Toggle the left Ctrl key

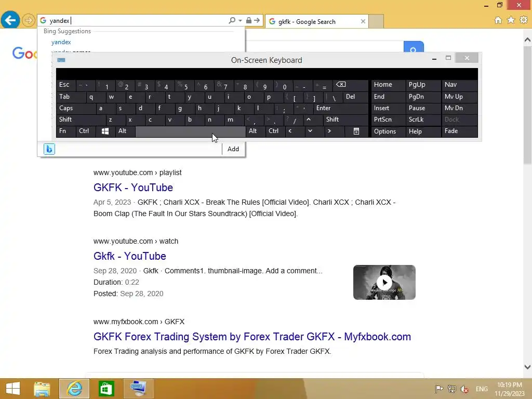pyautogui.click(x=86, y=131)
